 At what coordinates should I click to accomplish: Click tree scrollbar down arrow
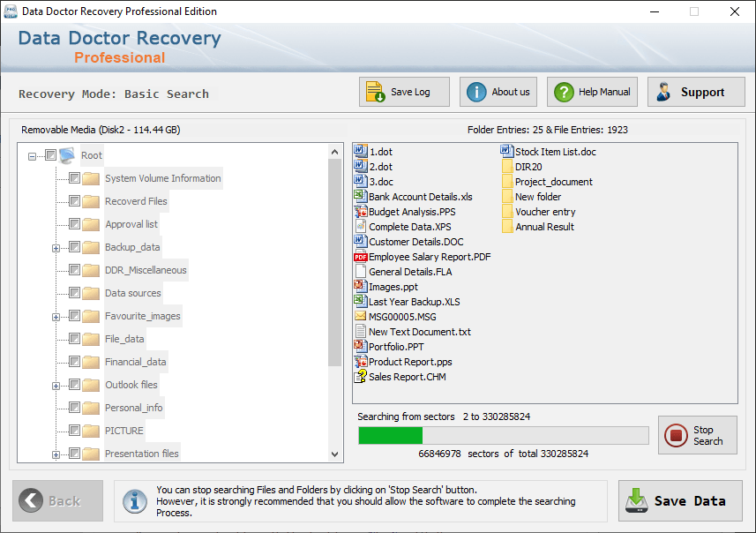point(334,454)
